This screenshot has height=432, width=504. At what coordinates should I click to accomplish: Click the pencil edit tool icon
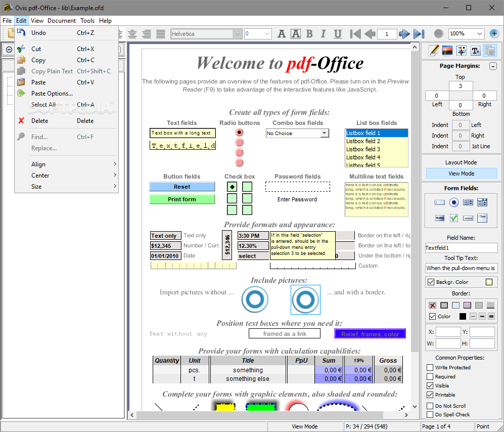tap(434, 50)
